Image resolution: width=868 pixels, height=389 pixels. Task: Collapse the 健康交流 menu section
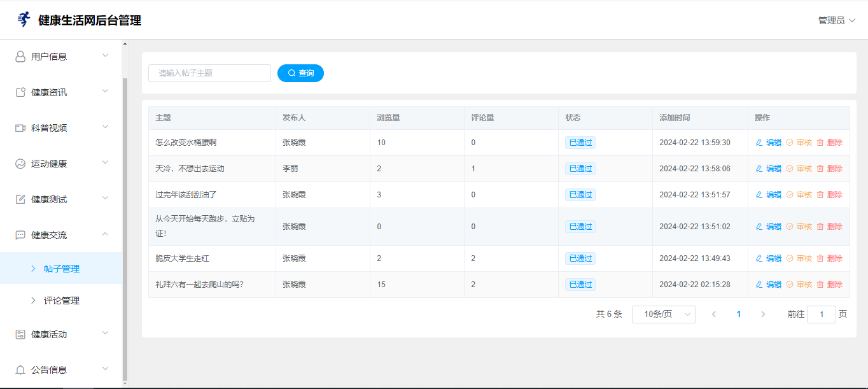[x=105, y=234]
